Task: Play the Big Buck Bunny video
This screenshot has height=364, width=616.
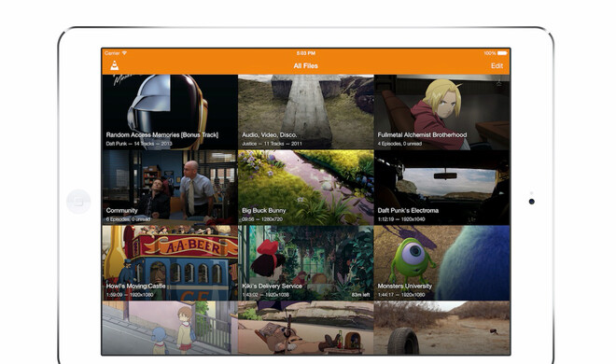Action: click(x=305, y=188)
